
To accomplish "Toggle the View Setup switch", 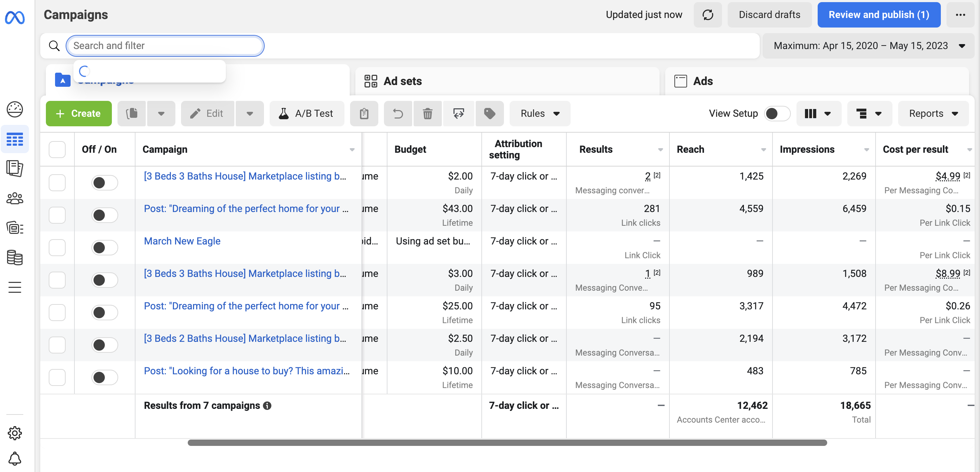I will (x=776, y=113).
